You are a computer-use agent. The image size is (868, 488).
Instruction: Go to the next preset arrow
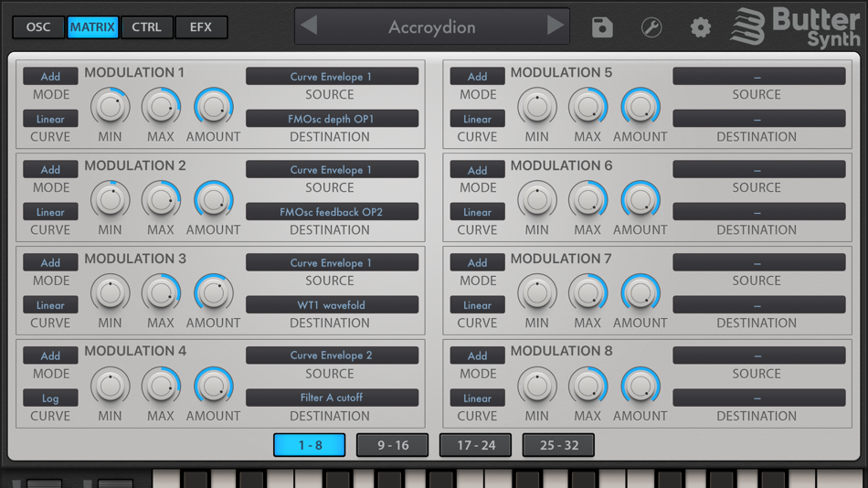click(x=556, y=26)
